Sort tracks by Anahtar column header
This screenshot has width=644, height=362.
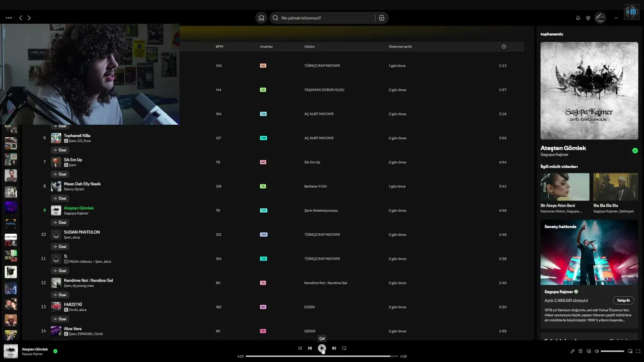[267, 47]
